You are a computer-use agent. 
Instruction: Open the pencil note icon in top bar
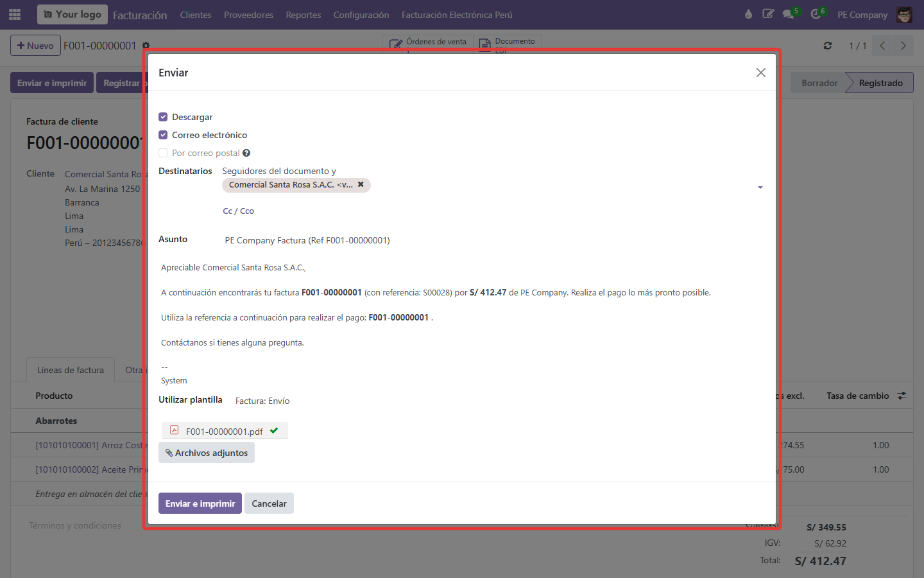[x=768, y=14]
